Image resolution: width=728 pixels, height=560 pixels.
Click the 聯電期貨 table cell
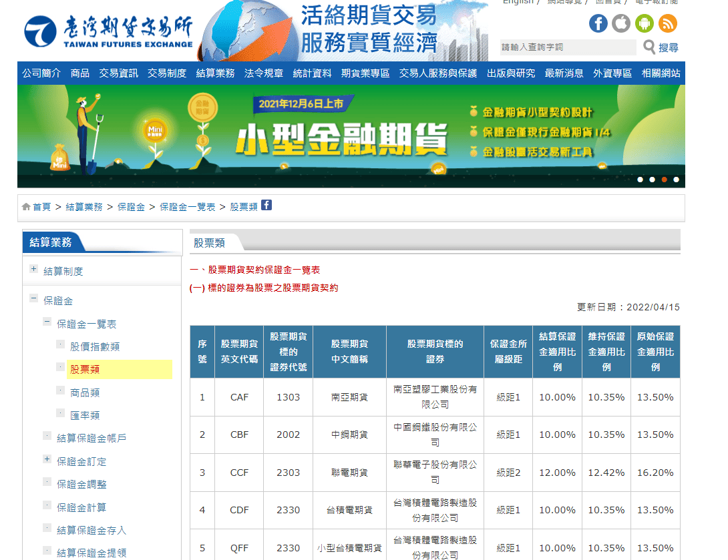(349, 473)
